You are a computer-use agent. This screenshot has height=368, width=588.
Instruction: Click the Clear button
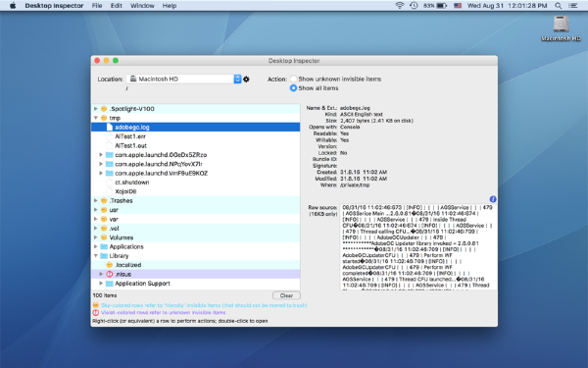click(286, 295)
